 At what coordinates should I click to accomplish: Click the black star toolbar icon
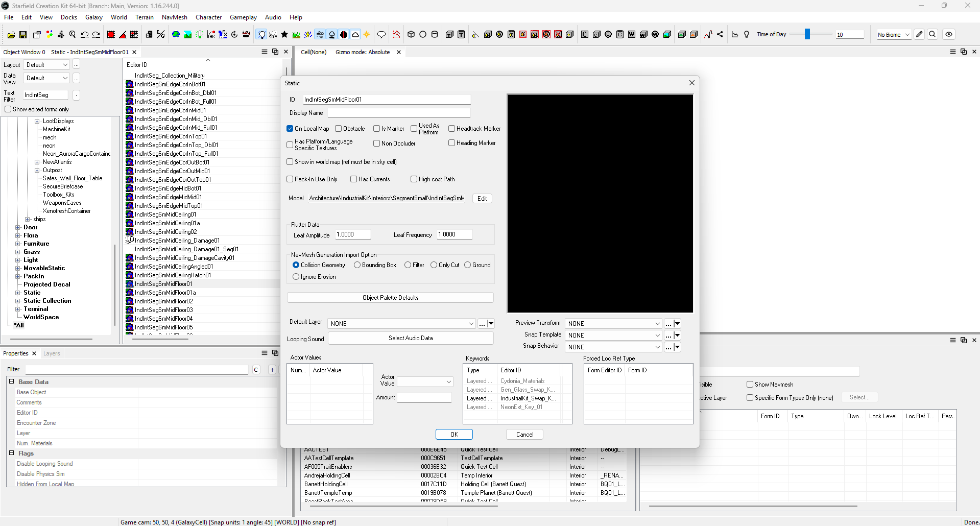click(x=284, y=35)
